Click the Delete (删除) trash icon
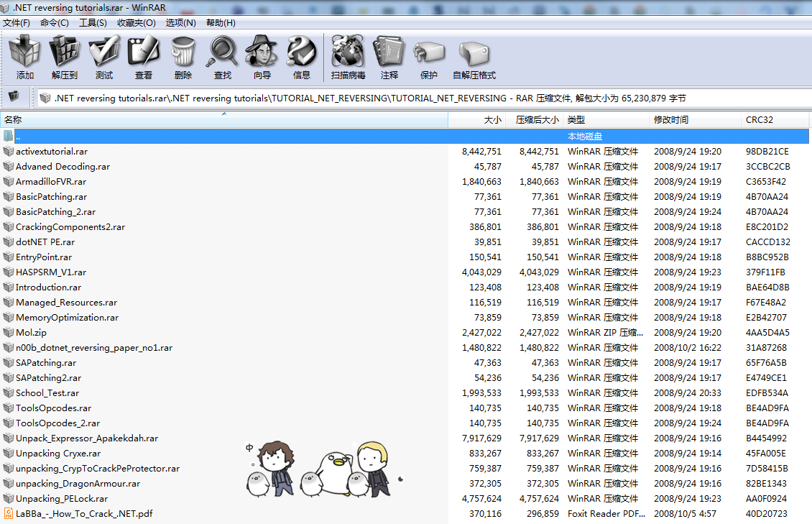Image resolution: width=812 pixels, height=524 pixels. (x=183, y=51)
